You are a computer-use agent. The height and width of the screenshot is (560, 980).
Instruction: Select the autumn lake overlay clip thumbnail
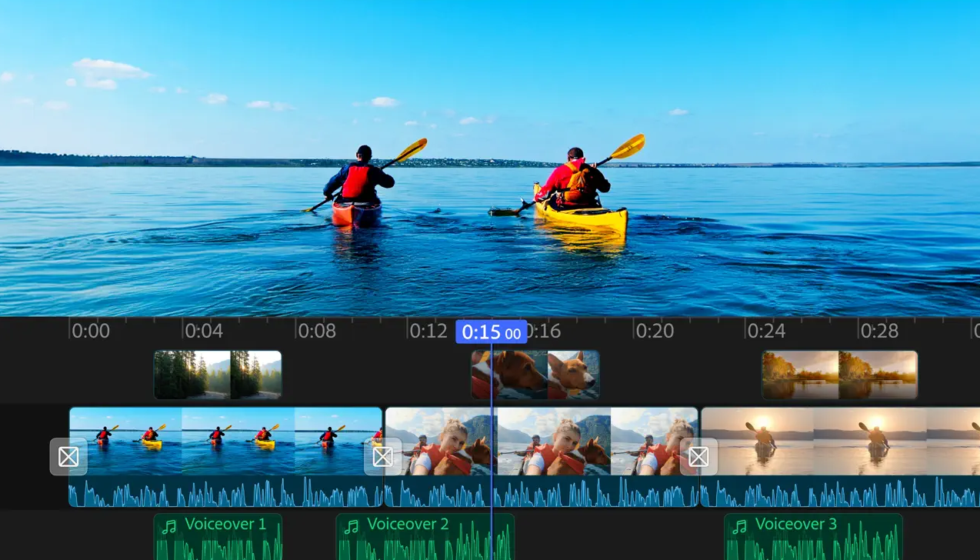point(840,375)
